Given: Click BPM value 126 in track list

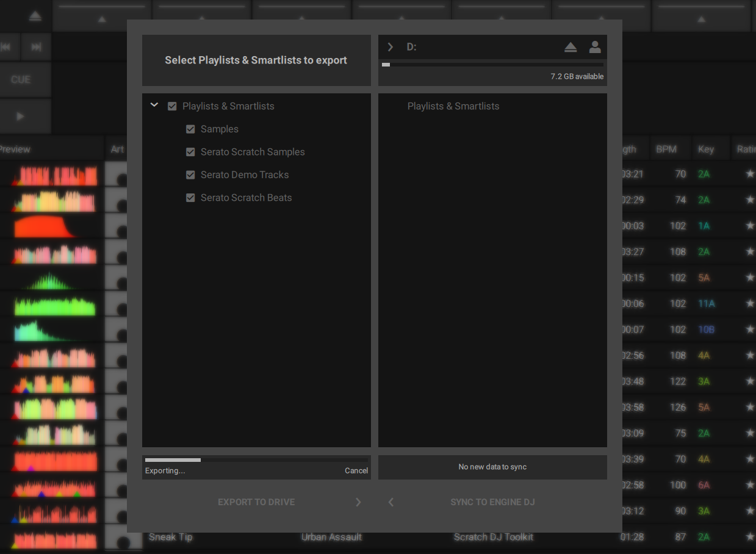Looking at the screenshot, I should click(x=678, y=408).
